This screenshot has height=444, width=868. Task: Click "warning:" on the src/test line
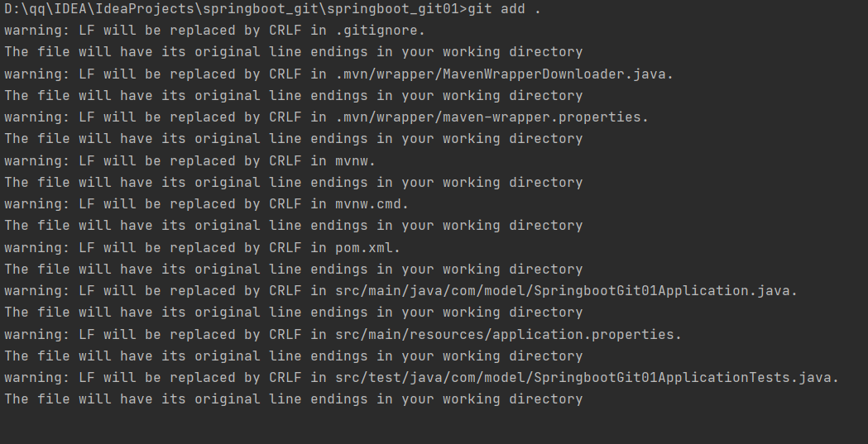pos(37,378)
